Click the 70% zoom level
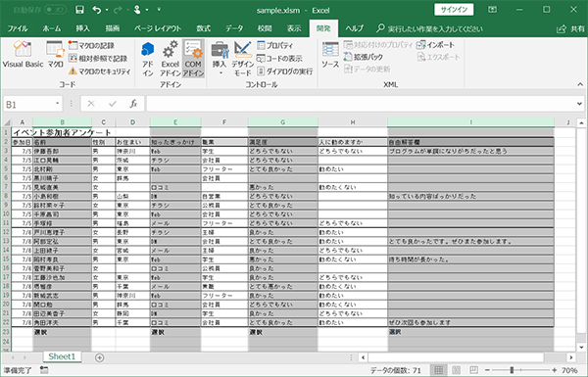Screen dimensions: 588x377 click(569, 370)
